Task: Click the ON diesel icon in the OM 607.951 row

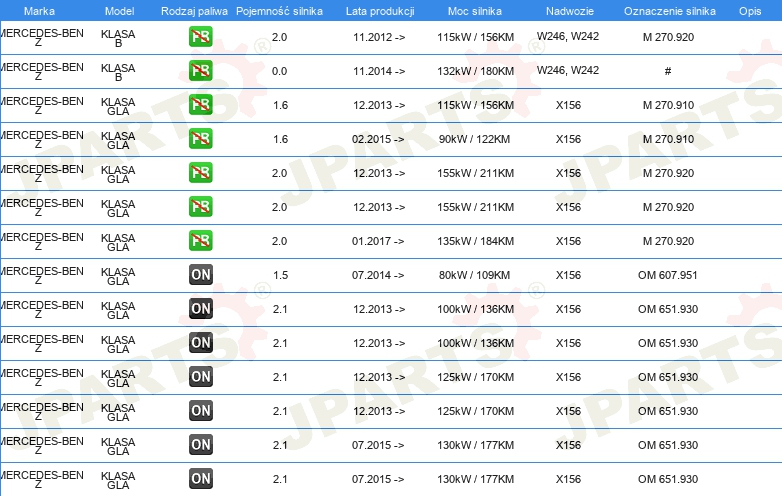Action: point(200,275)
